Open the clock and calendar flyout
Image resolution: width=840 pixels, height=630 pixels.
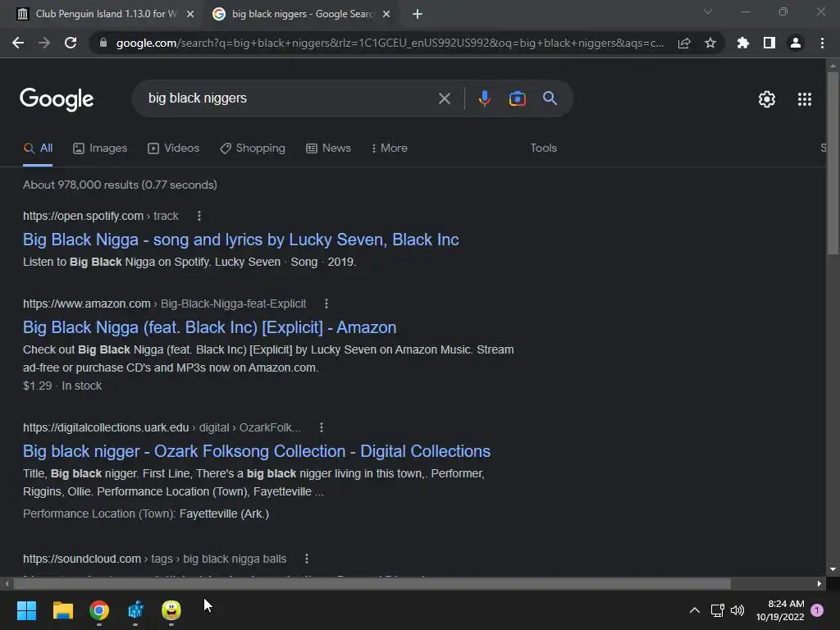coord(780,610)
